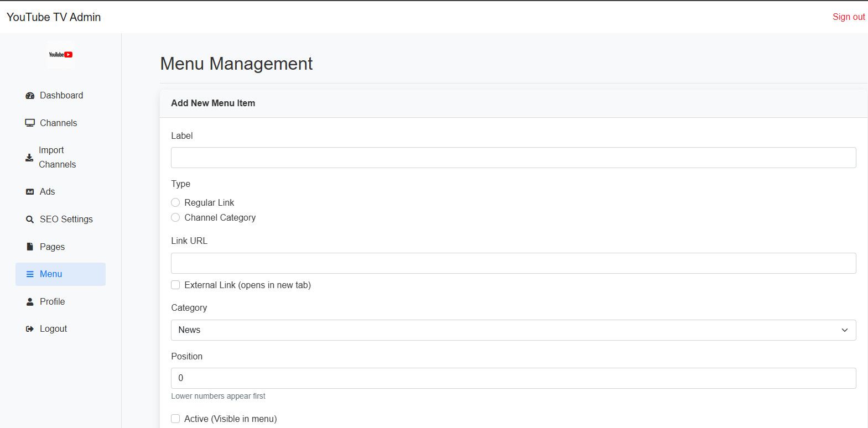Go to the Channels sidebar item
The width and height of the screenshot is (868, 428).
click(x=58, y=123)
